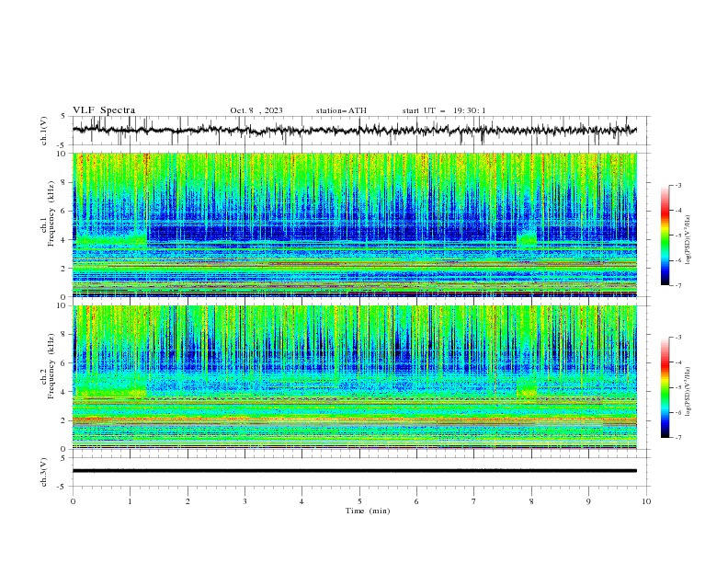This screenshot has height=563, width=728.
Task: Select the ch.1 "Frequency (kHz)" axis label
Action: (x=51, y=214)
